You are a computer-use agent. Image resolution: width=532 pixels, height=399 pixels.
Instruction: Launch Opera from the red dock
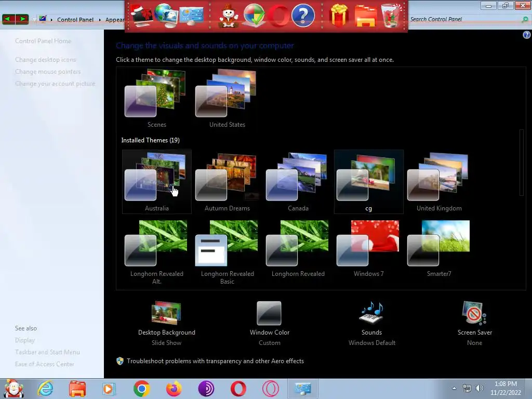pos(278,16)
